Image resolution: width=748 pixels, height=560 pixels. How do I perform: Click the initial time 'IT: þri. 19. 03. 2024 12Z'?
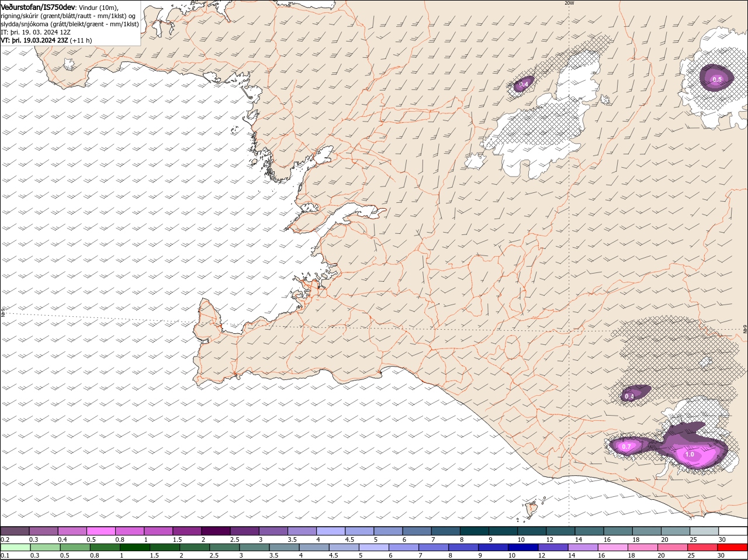click(x=36, y=32)
